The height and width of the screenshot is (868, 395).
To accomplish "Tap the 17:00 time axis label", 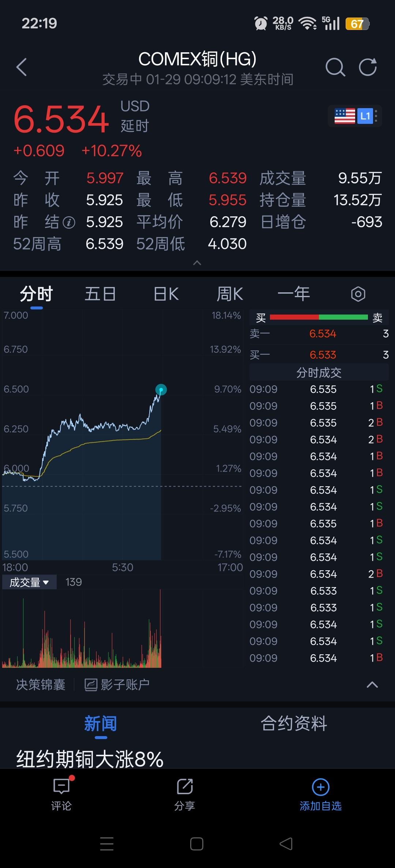I will [x=230, y=567].
